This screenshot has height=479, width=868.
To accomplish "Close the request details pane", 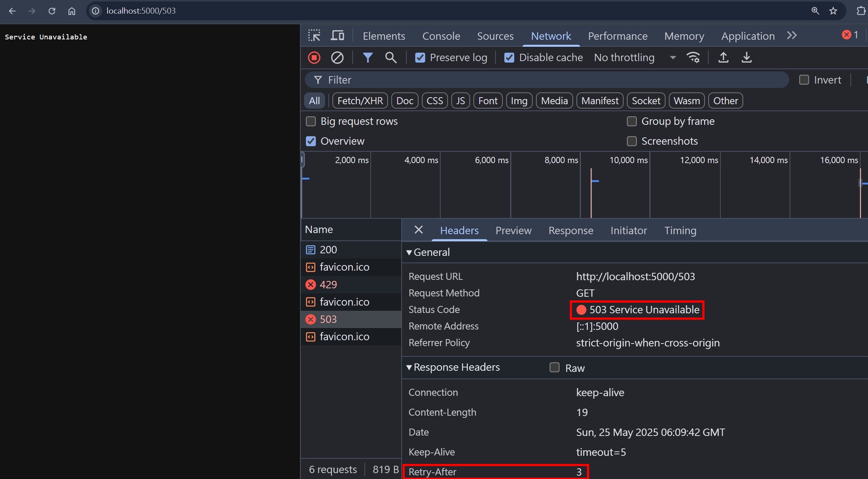I will coord(419,230).
